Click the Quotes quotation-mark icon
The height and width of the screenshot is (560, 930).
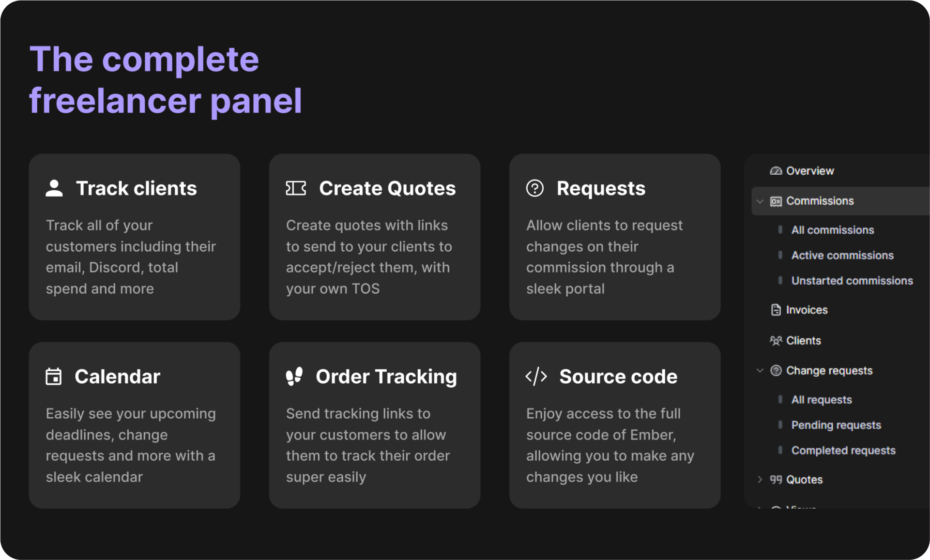[x=776, y=480]
